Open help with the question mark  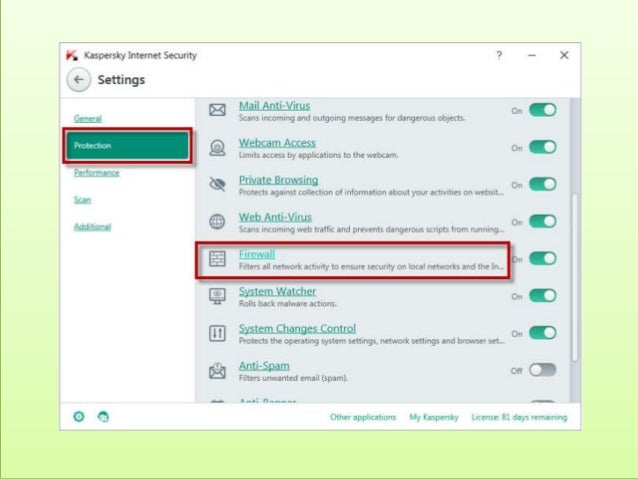[499, 55]
